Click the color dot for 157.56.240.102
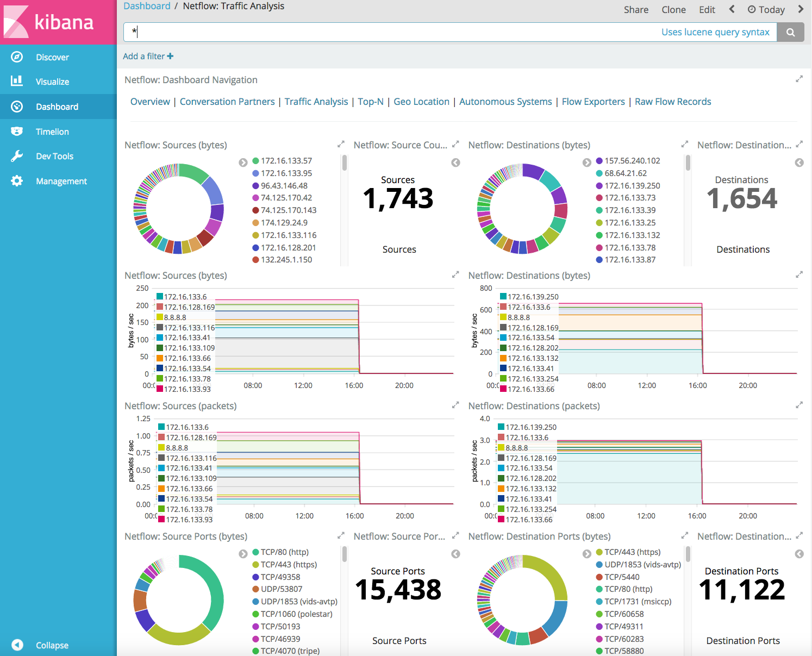The height and width of the screenshot is (656, 812). point(599,161)
